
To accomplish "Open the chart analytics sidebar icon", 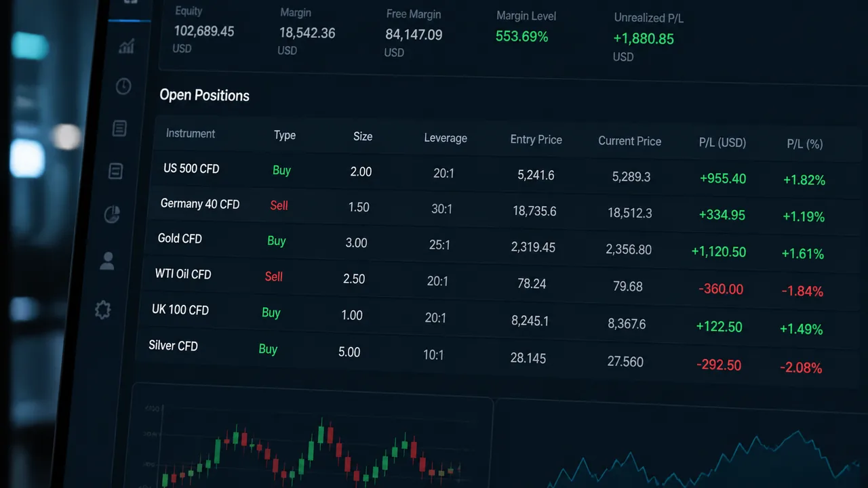I will click(x=126, y=45).
